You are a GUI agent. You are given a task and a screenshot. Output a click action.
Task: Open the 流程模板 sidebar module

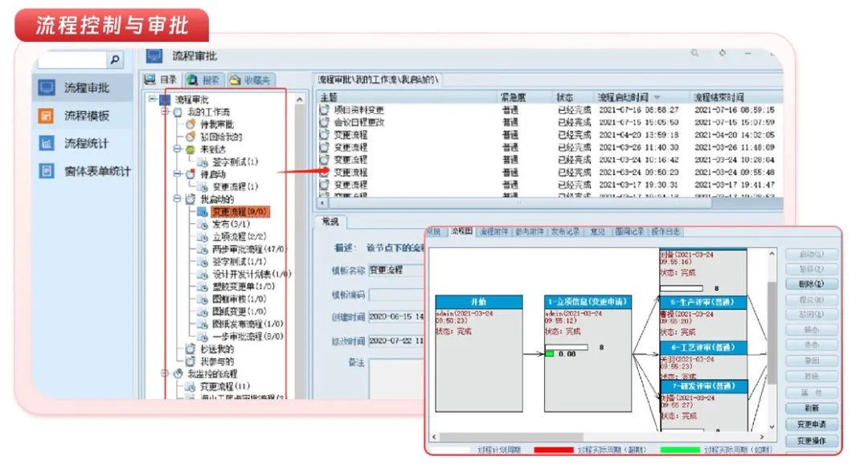(86, 116)
